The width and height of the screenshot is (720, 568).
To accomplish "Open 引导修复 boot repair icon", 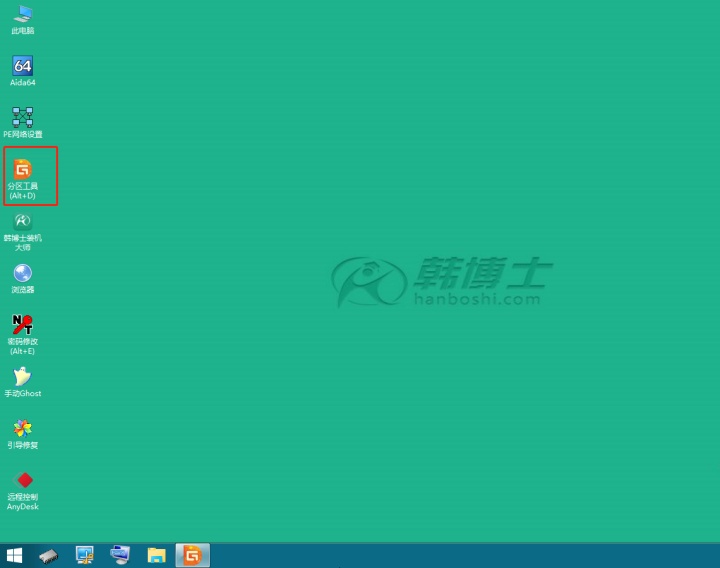I will click(x=22, y=434).
